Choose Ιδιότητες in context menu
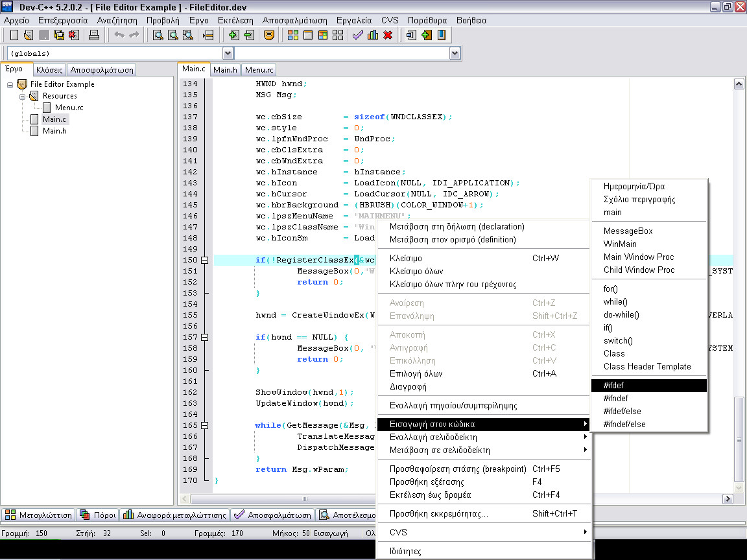The width and height of the screenshot is (747, 560). click(x=484, y=551)
